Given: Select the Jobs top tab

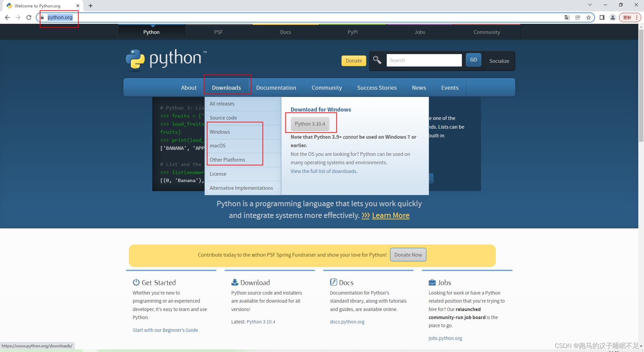Looking at the screenshot, I should click(420, 32).
